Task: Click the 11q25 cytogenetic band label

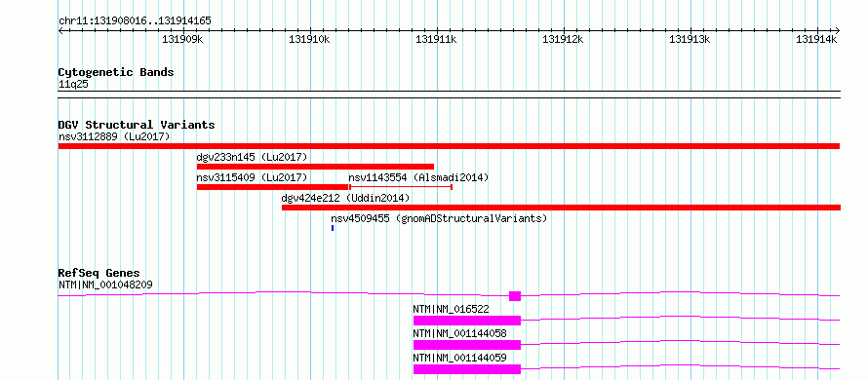Action: [x=73, y=85]
